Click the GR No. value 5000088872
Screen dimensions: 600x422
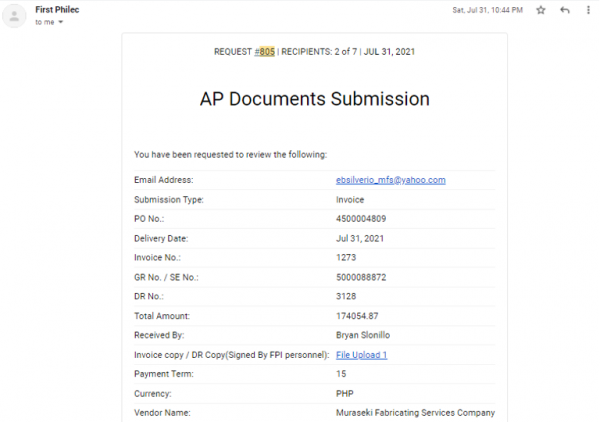361,277
